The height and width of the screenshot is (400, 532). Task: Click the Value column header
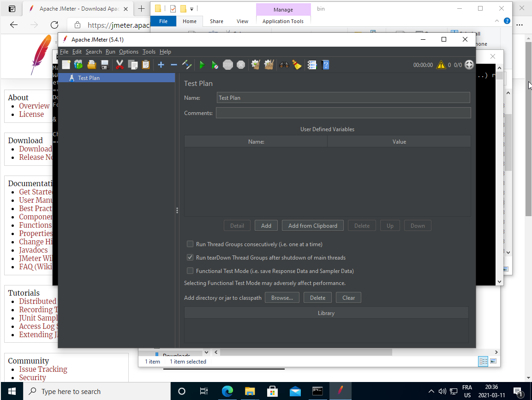click(x=399, y=142)
